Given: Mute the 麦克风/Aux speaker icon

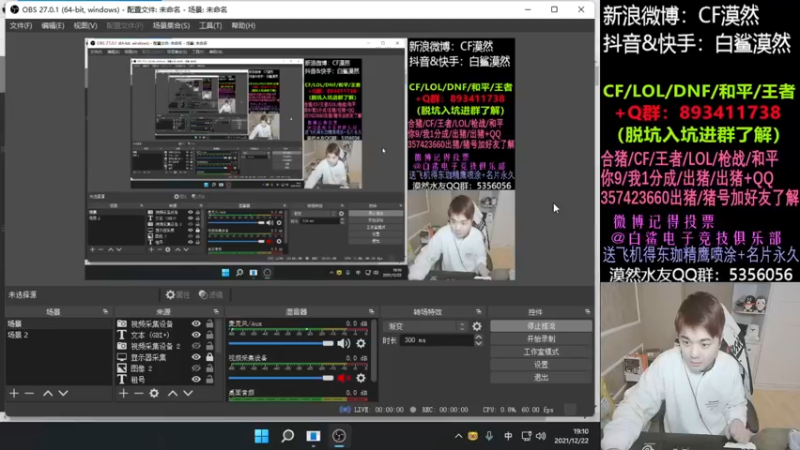Looking at the screenshot, I should coord(344,343).
